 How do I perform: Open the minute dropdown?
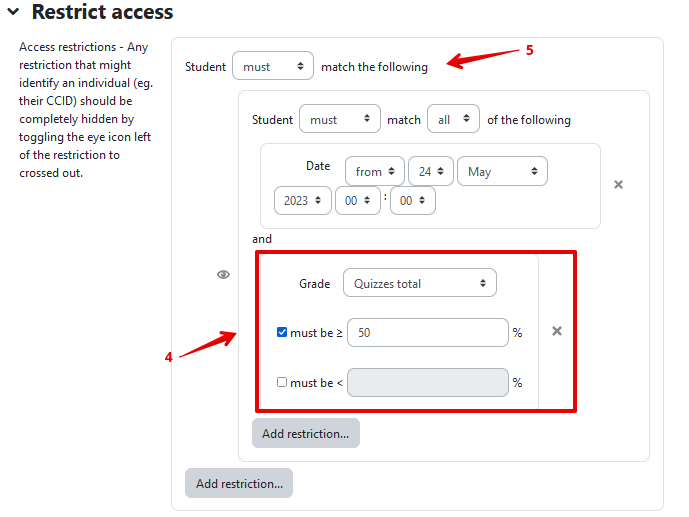coord(412,201)
